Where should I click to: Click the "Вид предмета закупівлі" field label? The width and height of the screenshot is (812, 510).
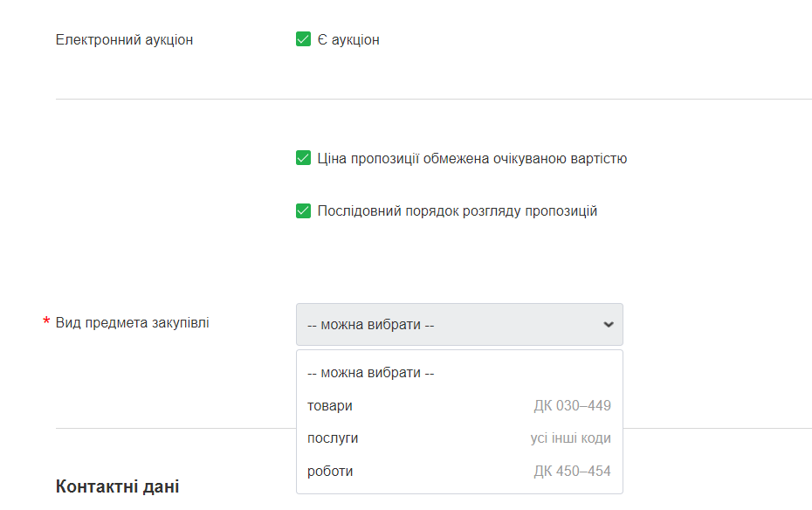point(132,323)
